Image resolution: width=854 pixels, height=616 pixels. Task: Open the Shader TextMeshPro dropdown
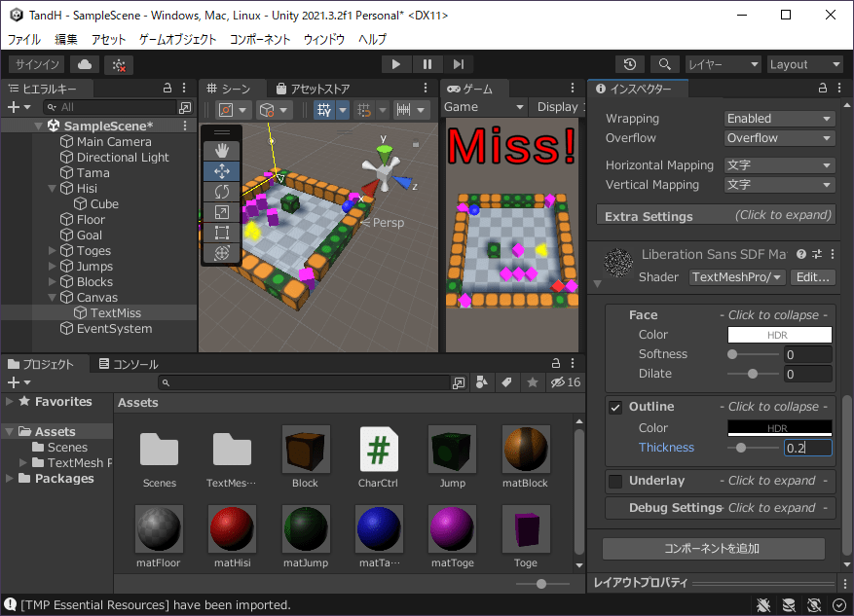737,277
